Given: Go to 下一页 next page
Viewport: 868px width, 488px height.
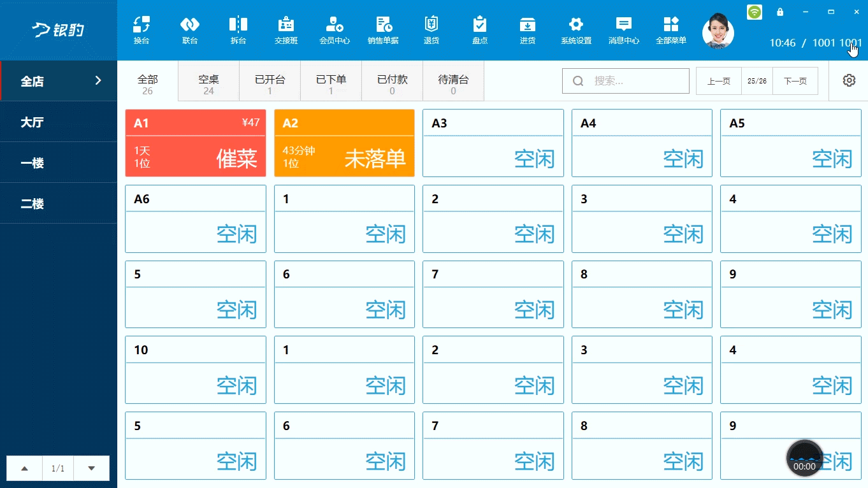Looking at the screenshot, I should [795, 81].
